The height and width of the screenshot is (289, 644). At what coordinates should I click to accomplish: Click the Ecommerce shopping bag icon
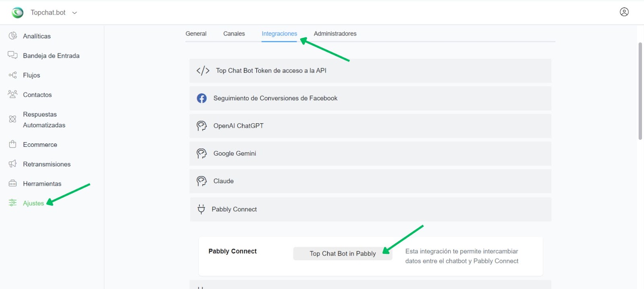(x=13, y=144)
